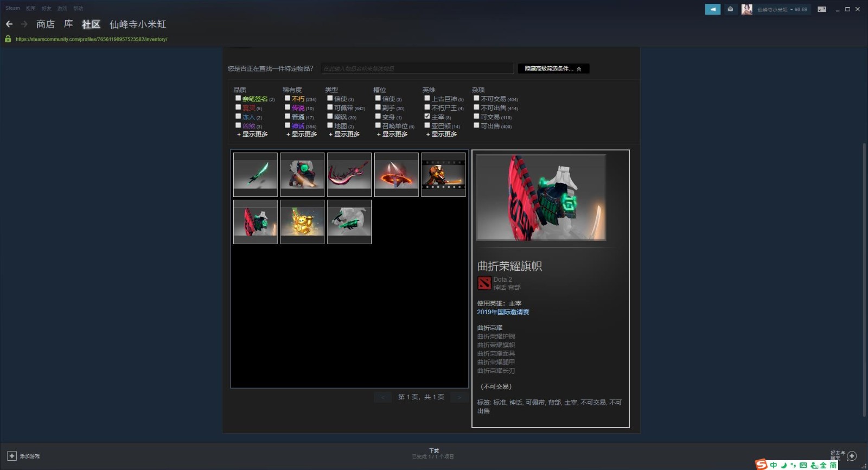This screenshot has width=868, height=470.
Task: Click the profile avatar picture
Action: coord(747,9)
